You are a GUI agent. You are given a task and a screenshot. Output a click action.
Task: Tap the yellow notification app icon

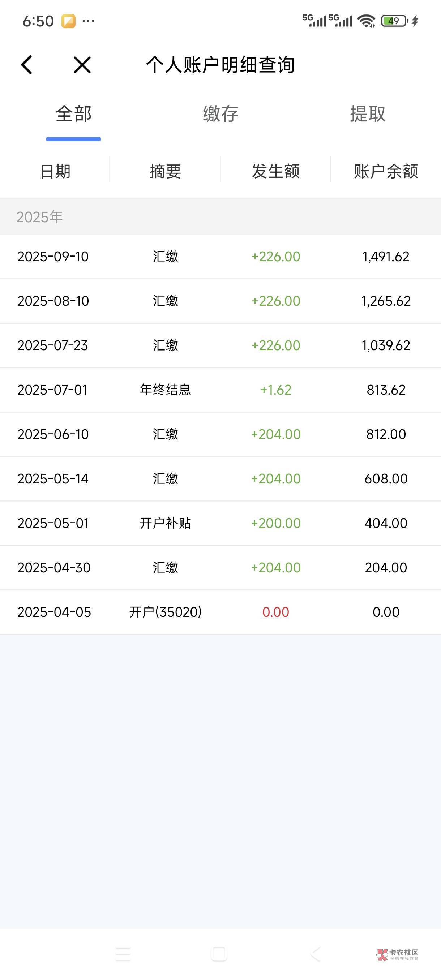pos(68,21)
